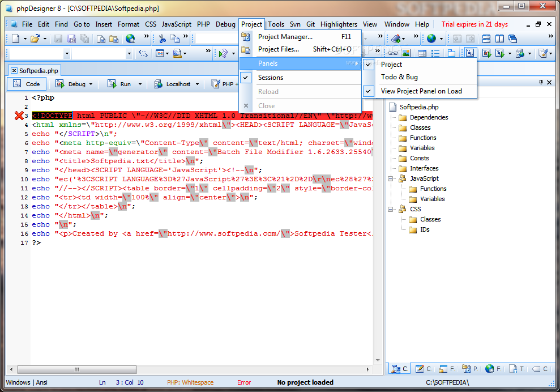Click the globe browser preview icon in left toolbar

[130, 39]
